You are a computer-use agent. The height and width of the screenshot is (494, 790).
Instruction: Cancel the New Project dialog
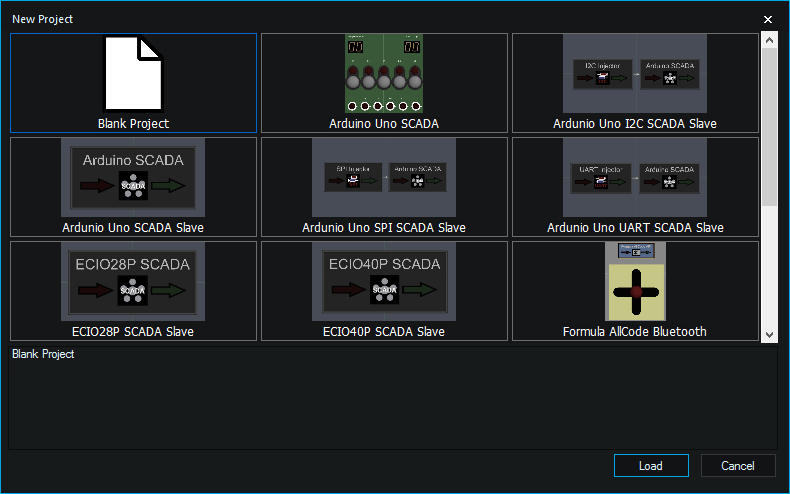point(738,466)
